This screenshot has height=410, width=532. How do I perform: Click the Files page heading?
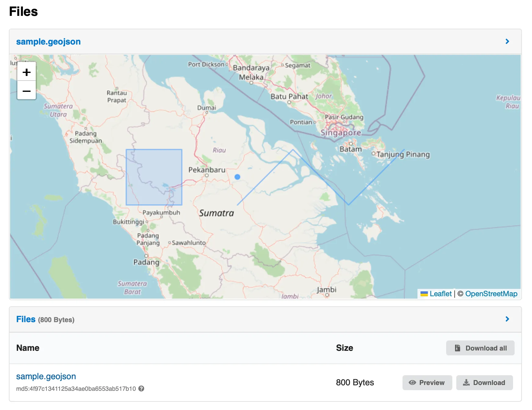(x=24, y=12)
